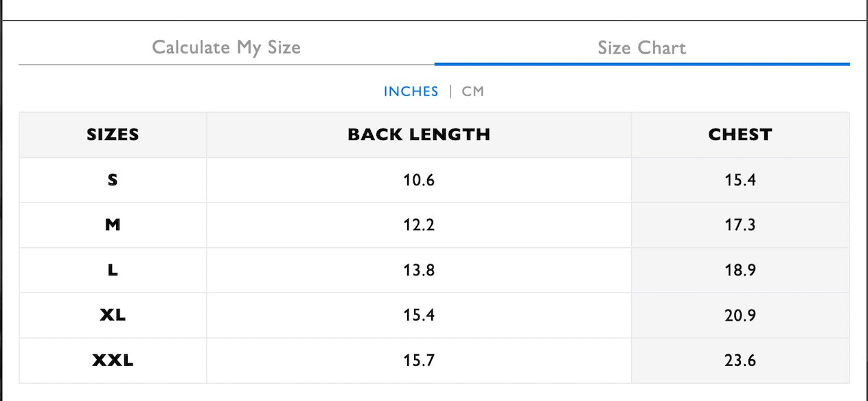This screenshot has height=401, width=868.
Task: Click the 15.7 back length for XXL
Action: pyautogui.click(x=419, y=360)
